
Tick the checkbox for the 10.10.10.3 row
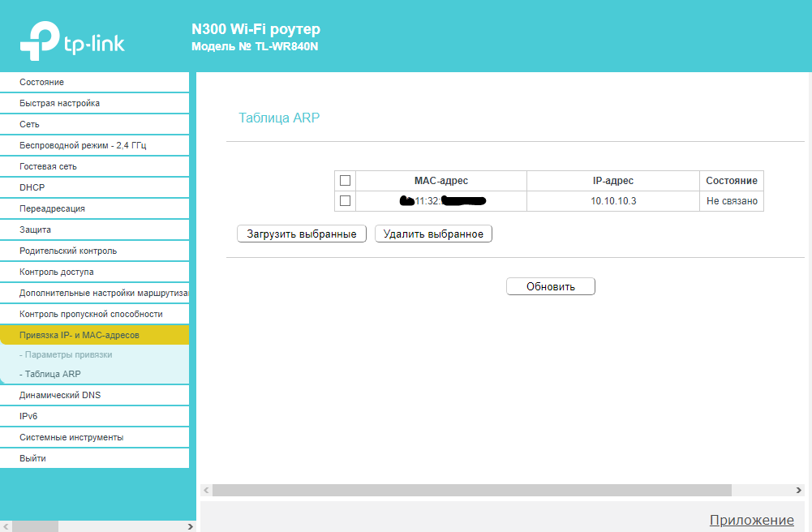tap(345, 201)
